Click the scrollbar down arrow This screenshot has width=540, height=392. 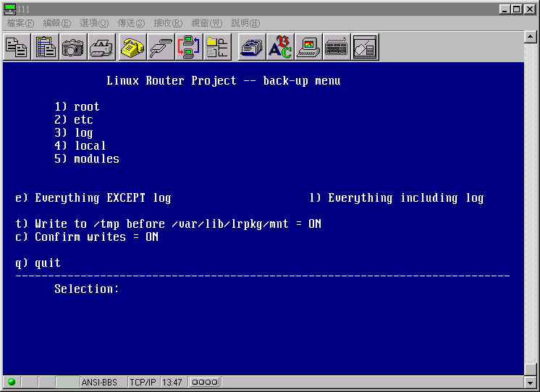[531, 382]
